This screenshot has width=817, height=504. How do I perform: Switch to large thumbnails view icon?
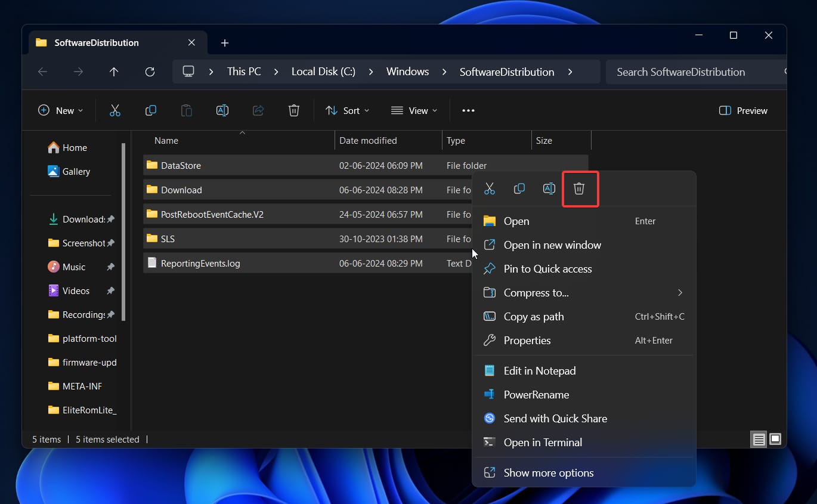[775, 440]
